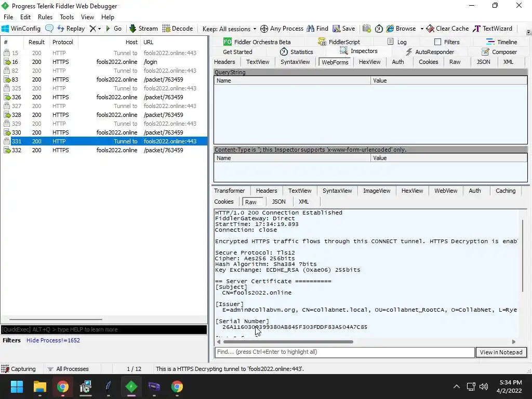
Task: Replay the selected session
Action: point(71,29)
